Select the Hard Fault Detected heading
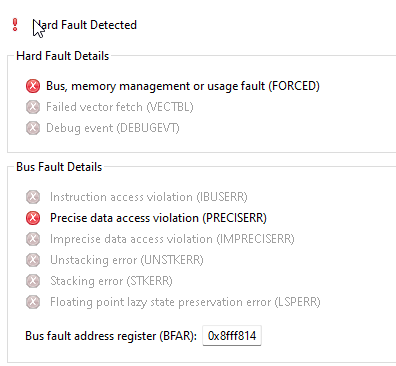The height and width of the screenshot is (366, 396). [85, 25]
